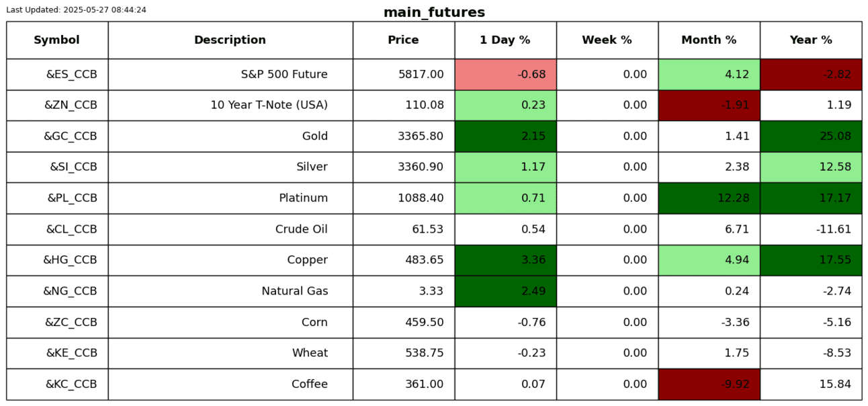Screen dimensions: 868x406
Task: Select the Crude Oil price 61.53
Action: (427, 229)
